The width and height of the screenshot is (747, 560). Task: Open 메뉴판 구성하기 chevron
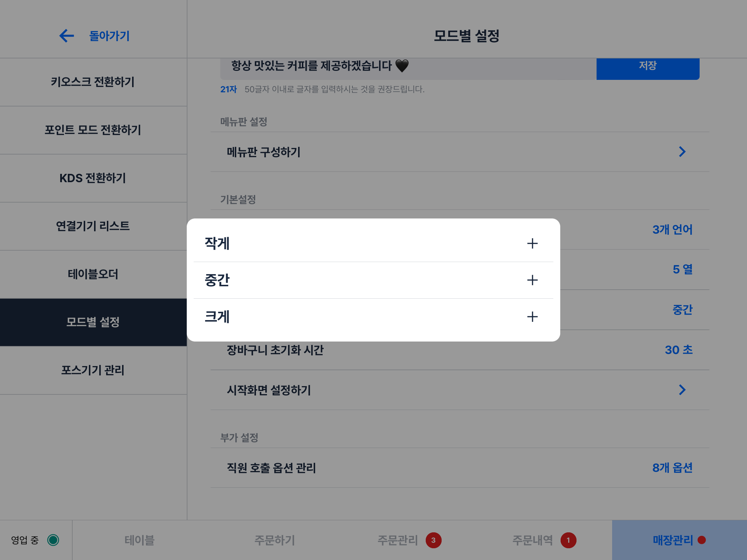[x=682, y=152]
